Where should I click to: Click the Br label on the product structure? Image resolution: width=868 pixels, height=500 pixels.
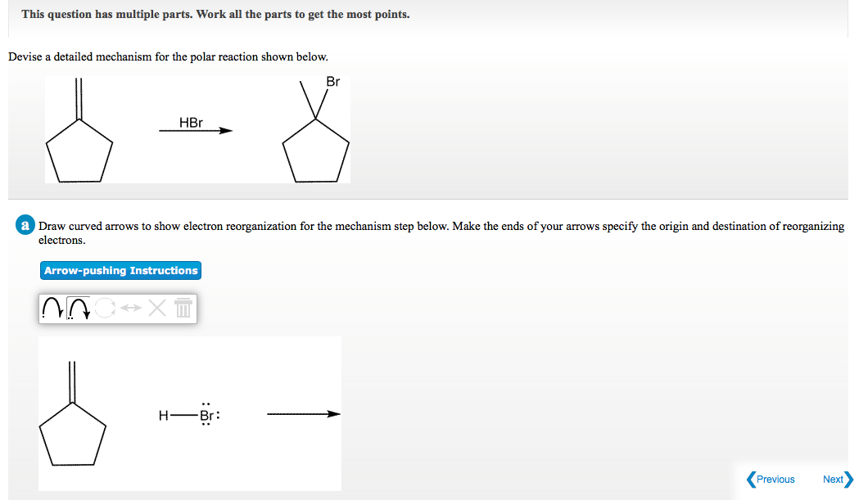pos(332,82)
